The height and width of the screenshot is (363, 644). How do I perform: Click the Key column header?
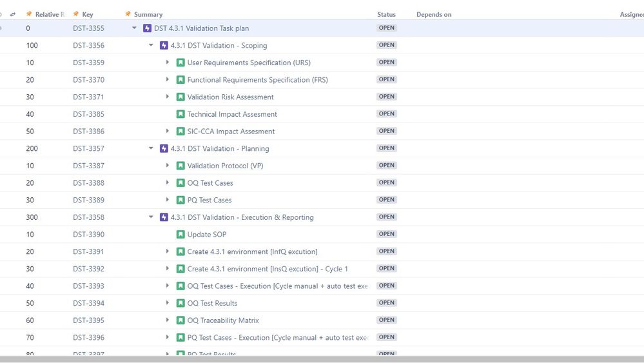point(88,14)
